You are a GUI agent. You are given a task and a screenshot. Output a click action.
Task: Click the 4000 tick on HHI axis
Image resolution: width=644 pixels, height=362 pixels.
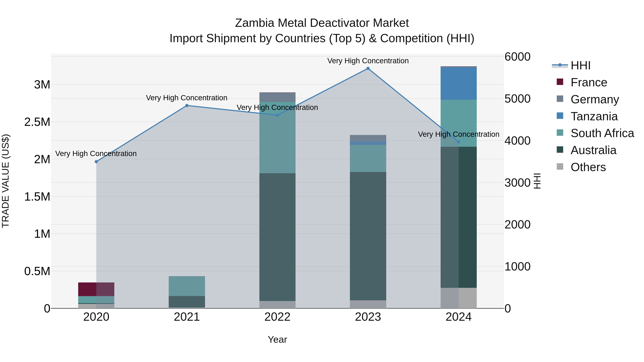pos(517,141)
